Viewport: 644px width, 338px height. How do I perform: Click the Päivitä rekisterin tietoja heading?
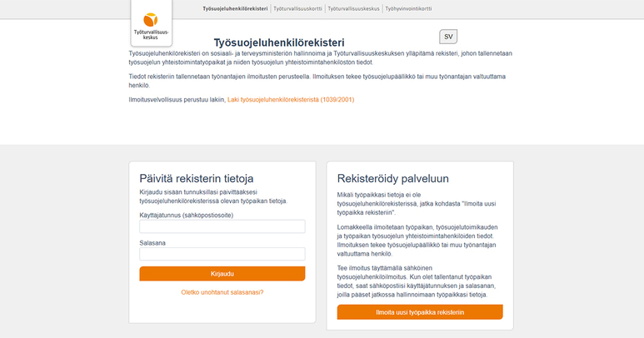(x=197, y=178)
